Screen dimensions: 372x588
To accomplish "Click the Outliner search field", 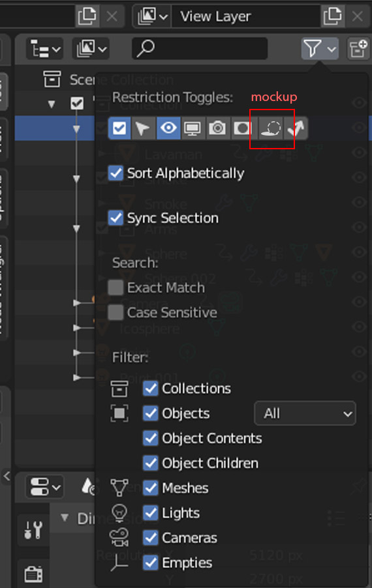I will 200,48.
